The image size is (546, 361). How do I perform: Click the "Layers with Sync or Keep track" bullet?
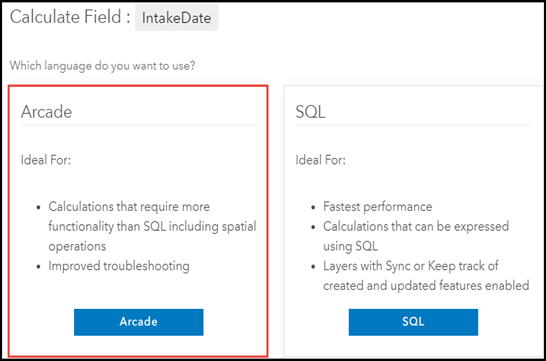click(x=426, y=275)
